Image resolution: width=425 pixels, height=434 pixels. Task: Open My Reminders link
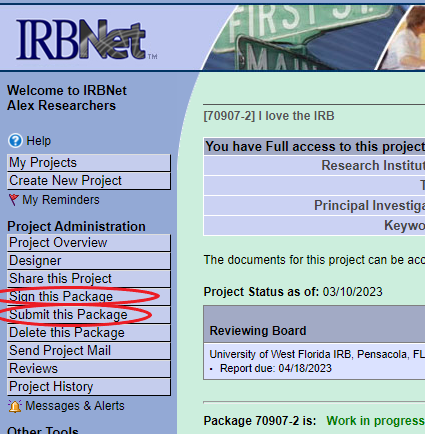coord(61,200)
